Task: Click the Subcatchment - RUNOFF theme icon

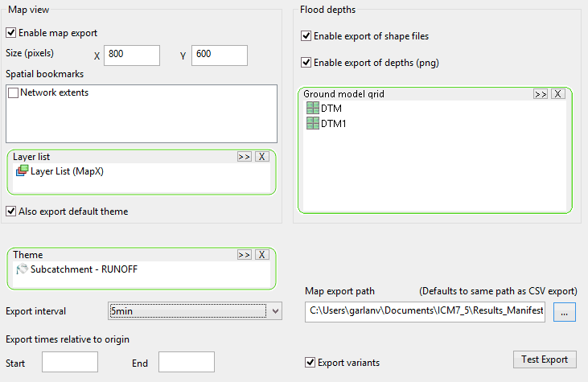Action: (22, 269)
